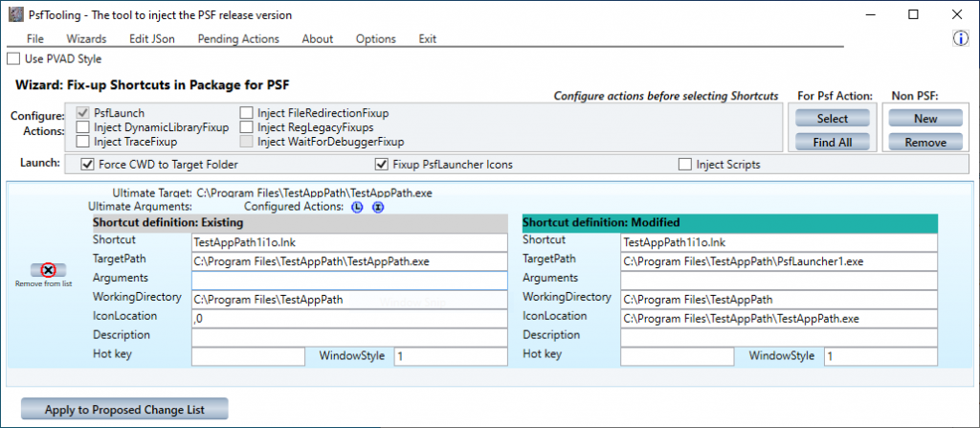Viewport: 980px width, 428px height.
Task: Enable Use PVAD Style checkbox
Action: [12, 59]
